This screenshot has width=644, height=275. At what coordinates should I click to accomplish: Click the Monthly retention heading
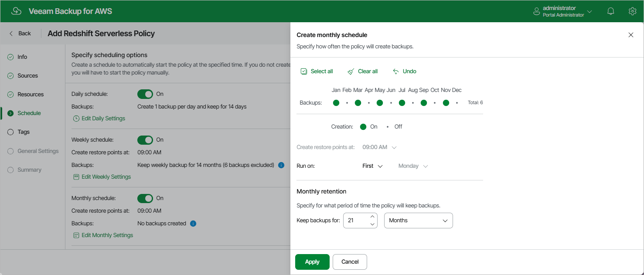click(x=321, y=191)
